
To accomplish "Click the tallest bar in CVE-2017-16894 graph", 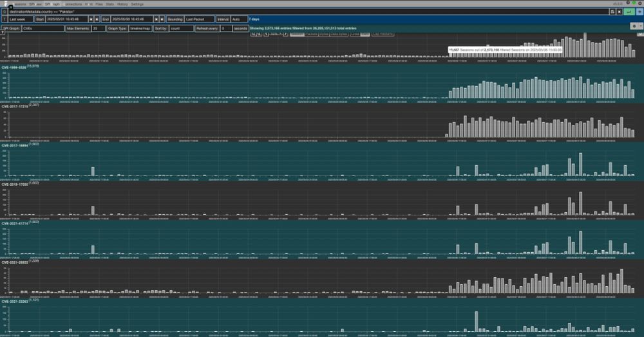I will (x=581, y=165).
